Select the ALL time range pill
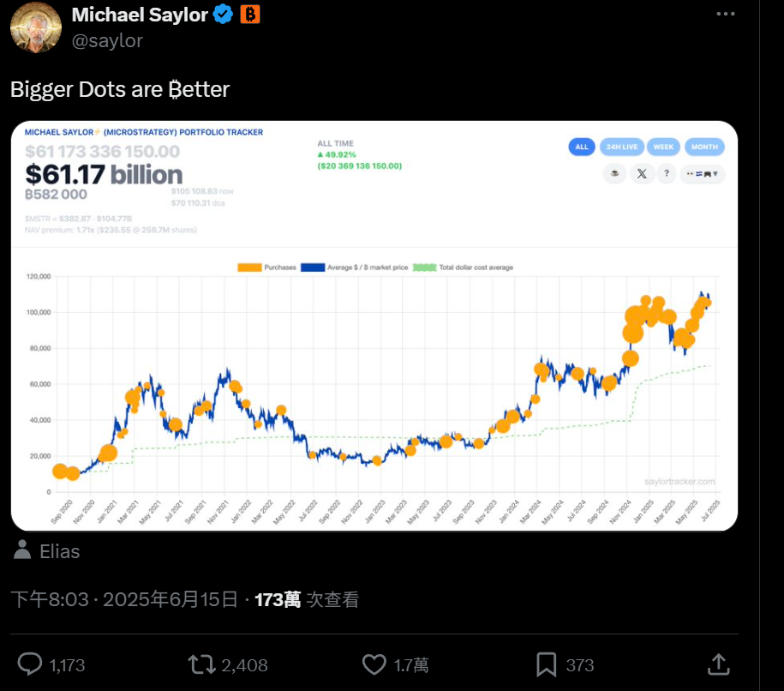The width and height of the screenshot is (784, 691). [582, 147]
